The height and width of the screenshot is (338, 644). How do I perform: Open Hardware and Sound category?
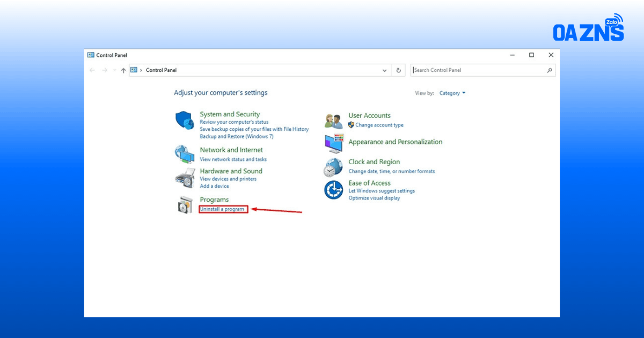231,171
